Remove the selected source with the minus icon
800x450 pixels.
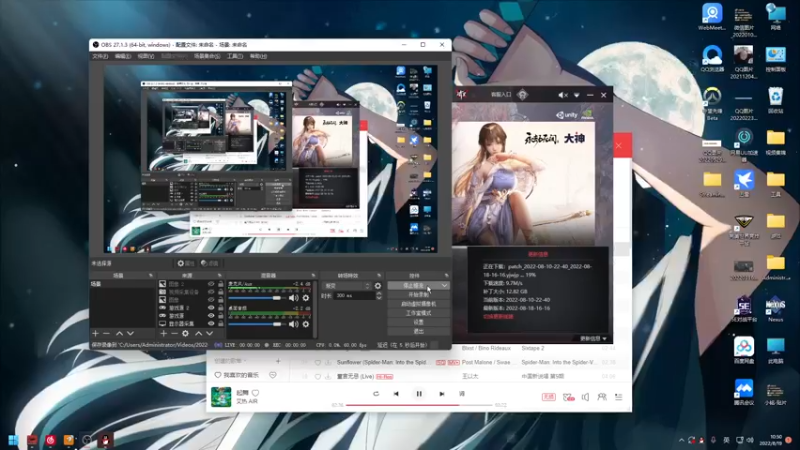[x=174, y=333]
